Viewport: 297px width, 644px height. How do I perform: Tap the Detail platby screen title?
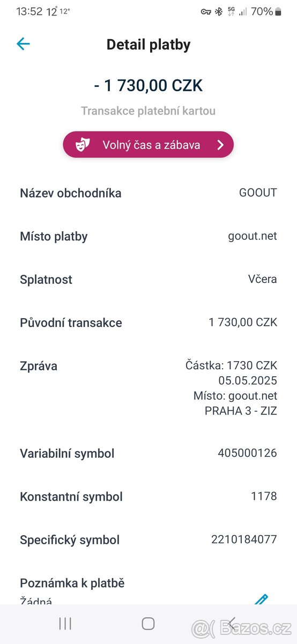tap(148, 45)
